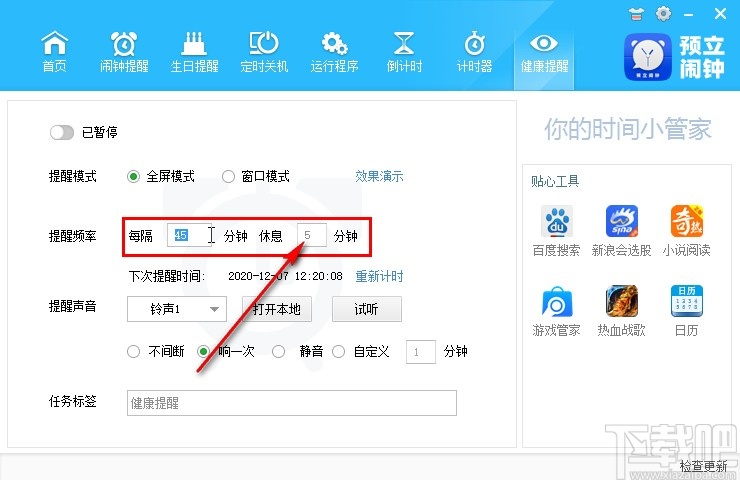Open 游戏管家 game manager tool
740x480 pixels.
tap(556, 311)
